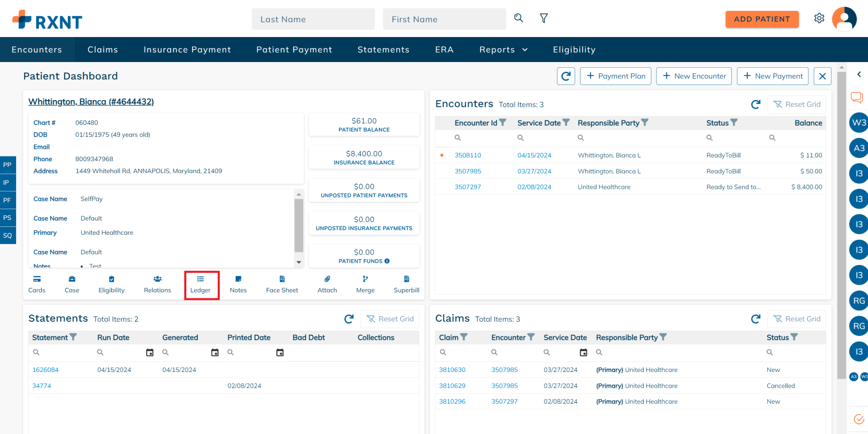Viewport: 868px width, 434px height.
Task: Switch to the Claims tab
Action: pos(102,50)
